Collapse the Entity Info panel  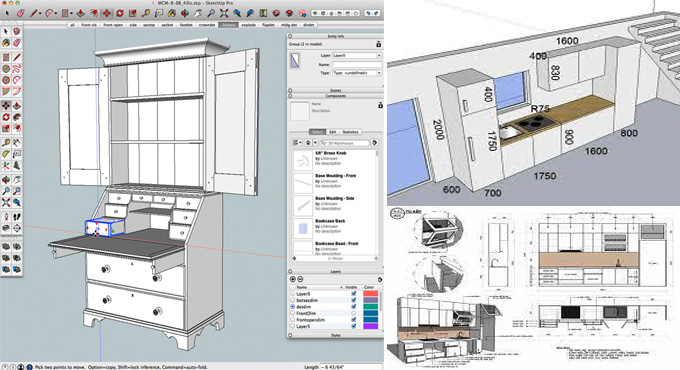[x=290, y=36]
